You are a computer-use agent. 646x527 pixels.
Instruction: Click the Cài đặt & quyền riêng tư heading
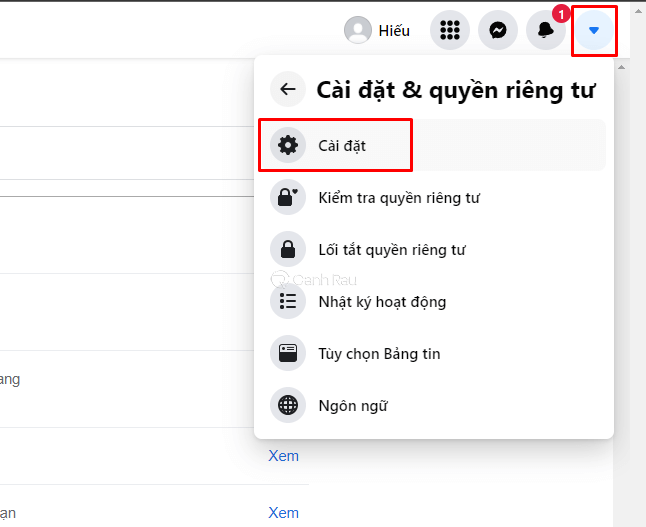point(456,91)
